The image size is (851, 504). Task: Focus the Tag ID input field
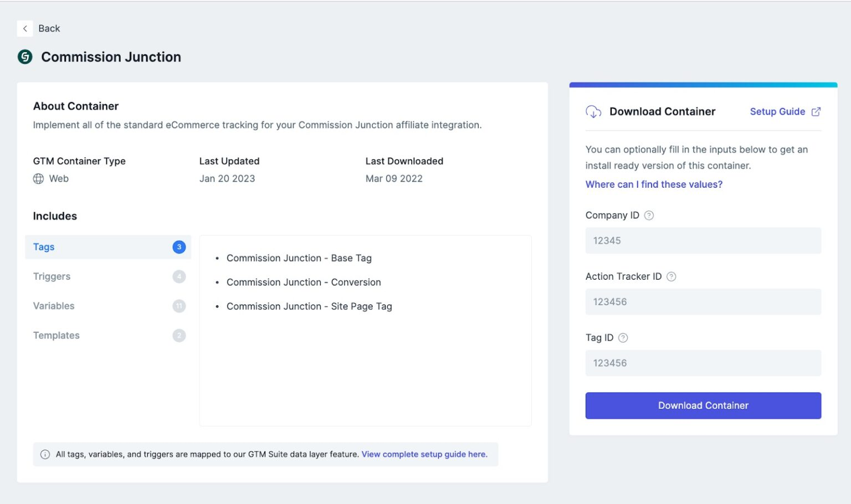[x=703, y=363]
